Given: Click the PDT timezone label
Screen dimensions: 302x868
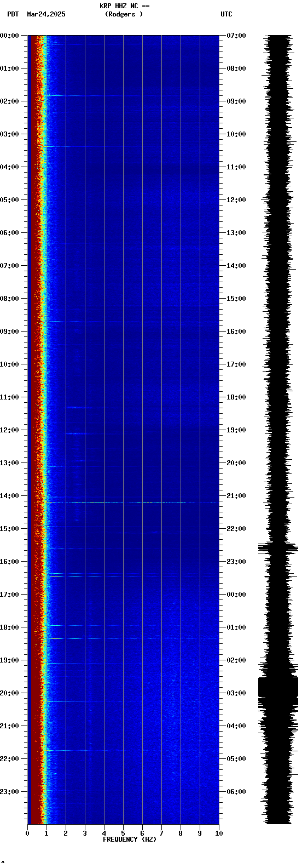Looking at the screenshot, I should (13, 14).
